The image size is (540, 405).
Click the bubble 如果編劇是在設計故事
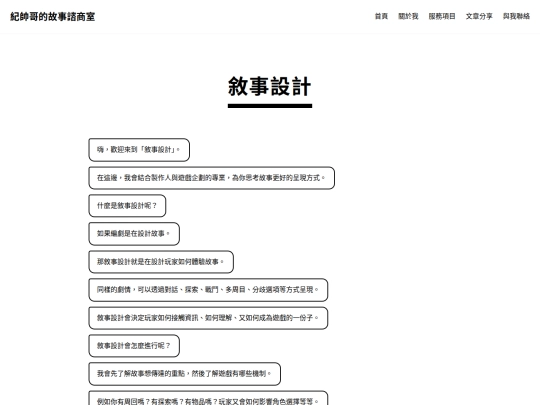point(134,234)
